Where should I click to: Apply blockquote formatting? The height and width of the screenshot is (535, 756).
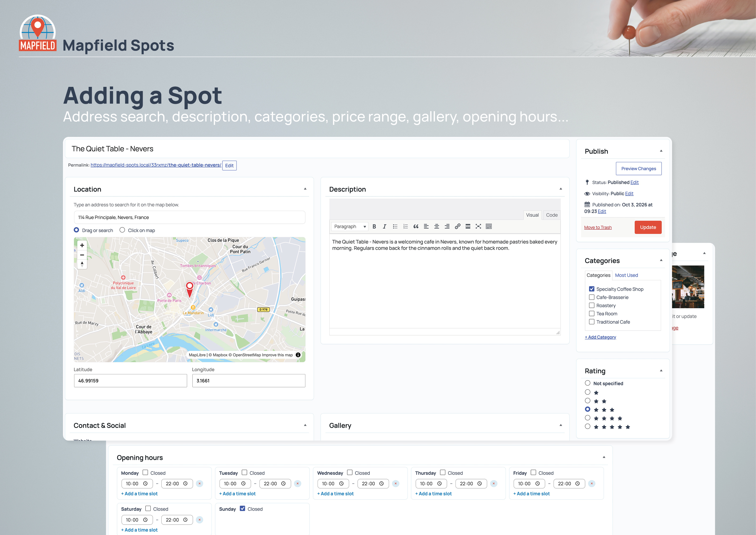coord(416,226)
